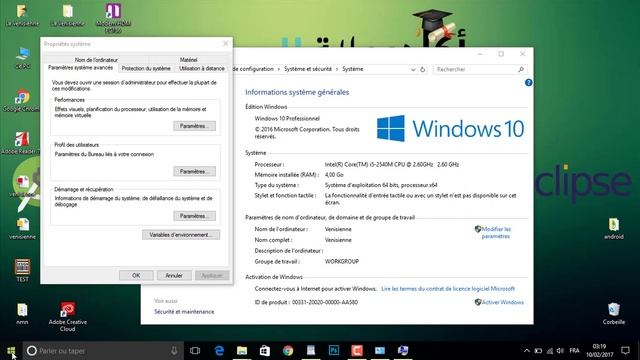Click the product ID 00331-20020-00000-AA580
Viewport: 640px width, 360px height.
coord(325,302)
